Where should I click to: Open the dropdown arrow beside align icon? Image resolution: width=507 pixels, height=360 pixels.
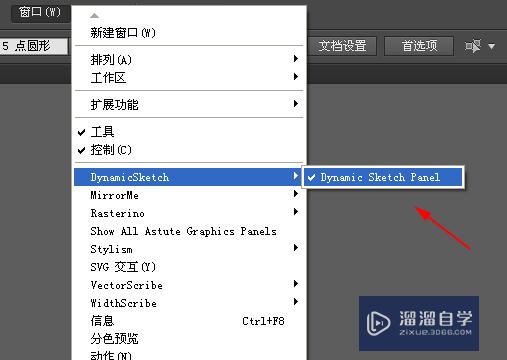tap(491, 46)
